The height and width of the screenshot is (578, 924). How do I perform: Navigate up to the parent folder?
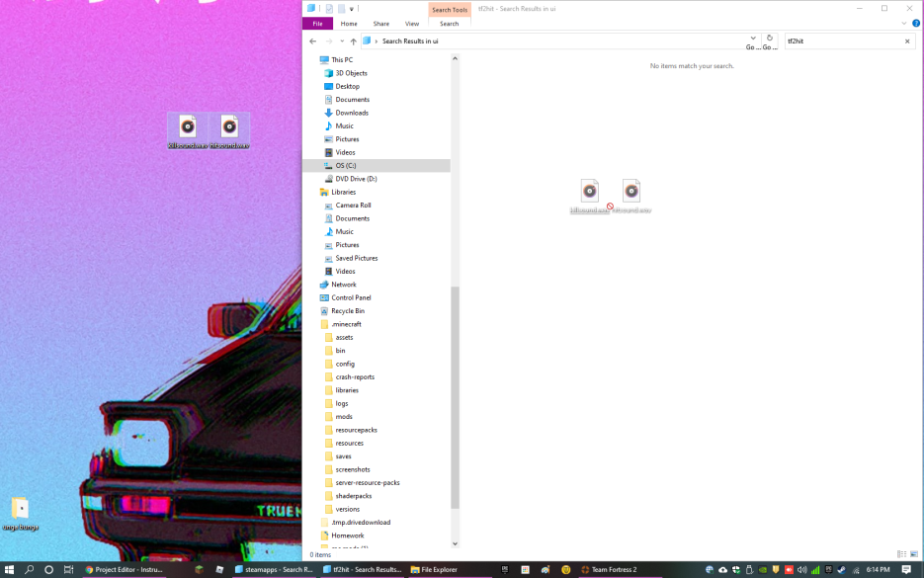pyautogui.click(x=353, y=41)
